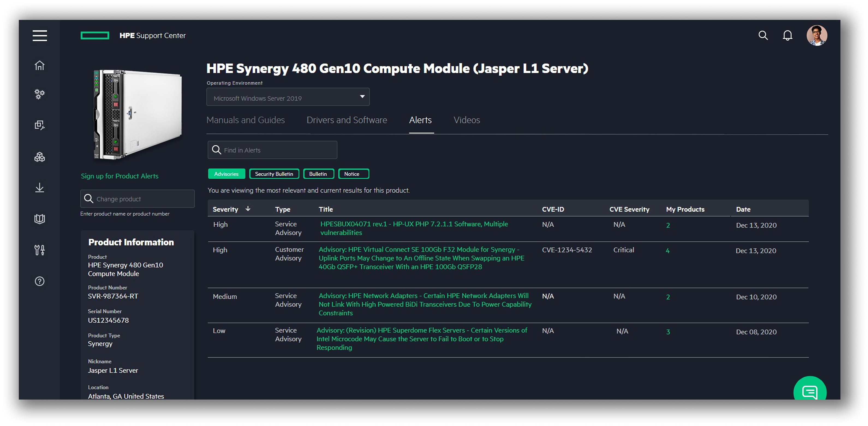Go to Home via sidebar house icon
The width and height of the screenshot is (868, 426).
coord(40,65)
